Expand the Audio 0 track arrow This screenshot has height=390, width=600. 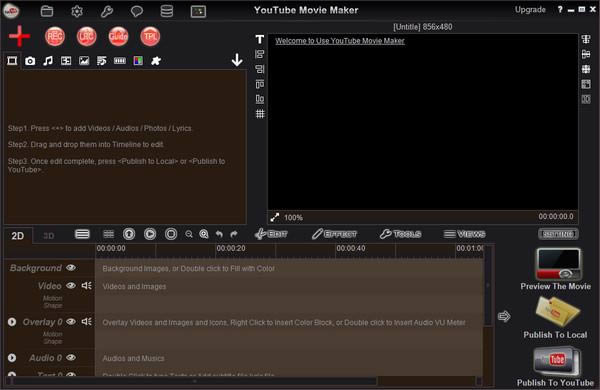coord(12,358)
